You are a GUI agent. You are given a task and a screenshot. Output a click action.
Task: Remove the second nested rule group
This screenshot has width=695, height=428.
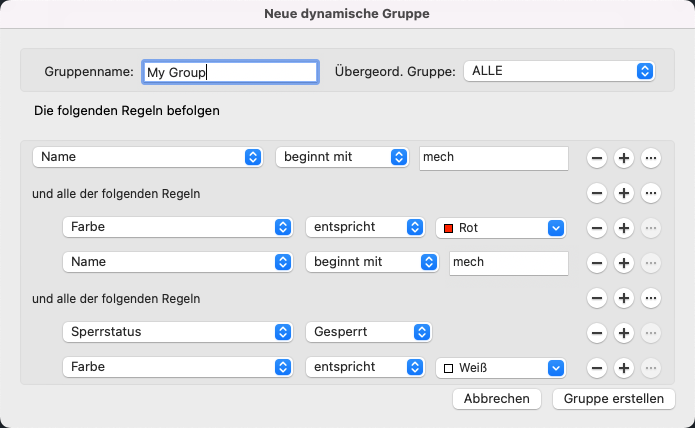pos(596,298)
